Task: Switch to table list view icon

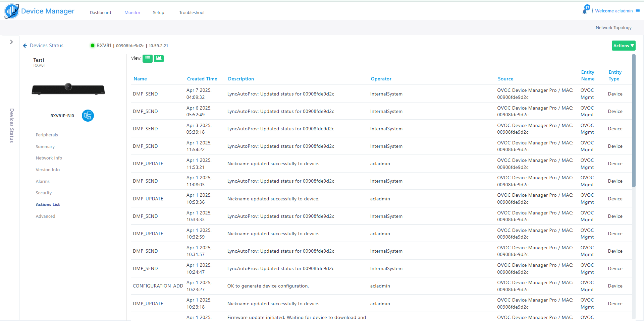Action: [148, 58]
